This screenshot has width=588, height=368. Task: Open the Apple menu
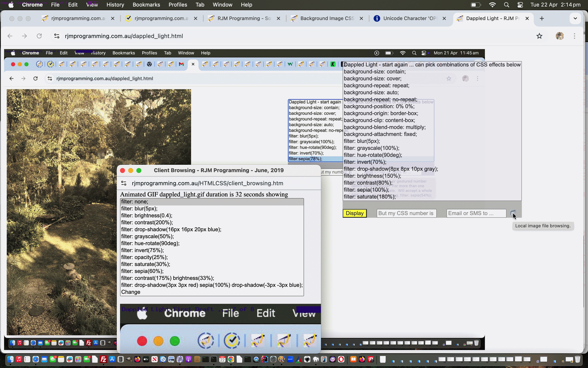(11, 5)
